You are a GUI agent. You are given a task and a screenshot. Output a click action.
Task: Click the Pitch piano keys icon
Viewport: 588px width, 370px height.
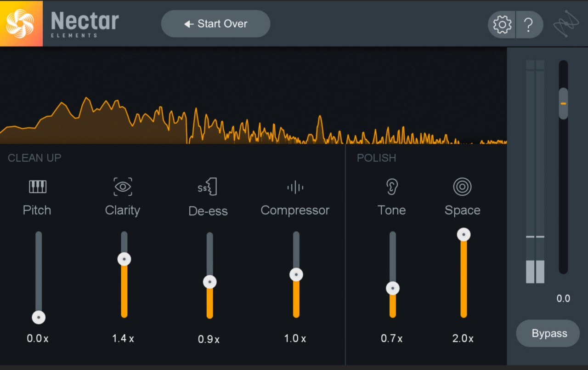[x=38, y=187]
